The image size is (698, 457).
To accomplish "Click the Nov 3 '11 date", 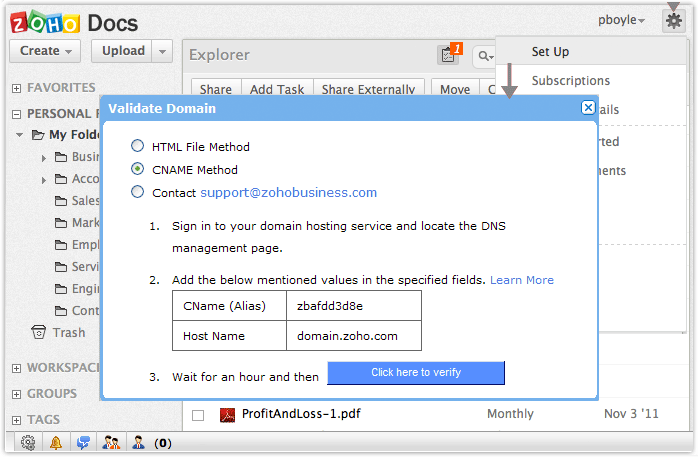I will [631, 414].
